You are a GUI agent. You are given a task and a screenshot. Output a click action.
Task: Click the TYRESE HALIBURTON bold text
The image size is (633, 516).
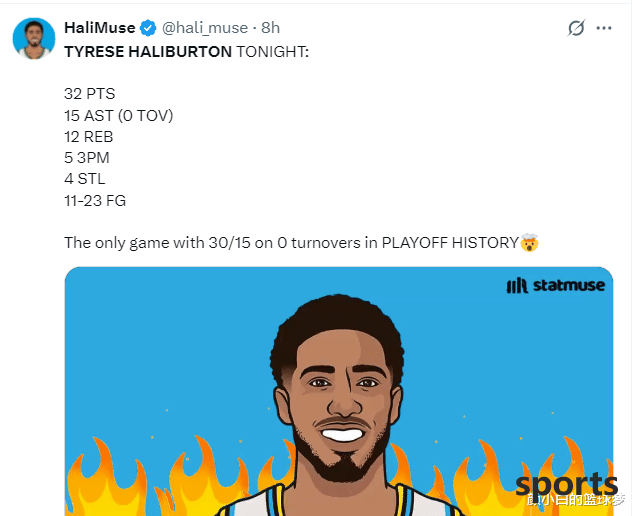point(148,52)
